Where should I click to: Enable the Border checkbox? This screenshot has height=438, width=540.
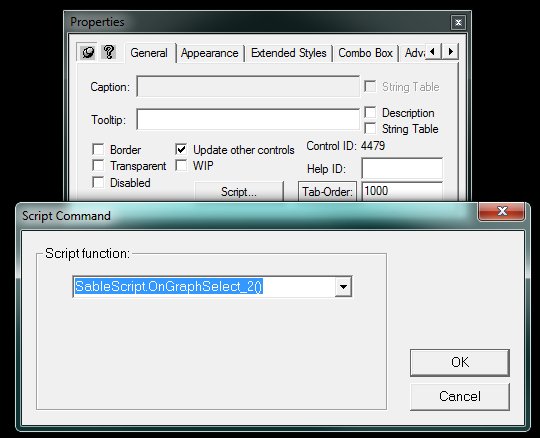pos(98,149)
